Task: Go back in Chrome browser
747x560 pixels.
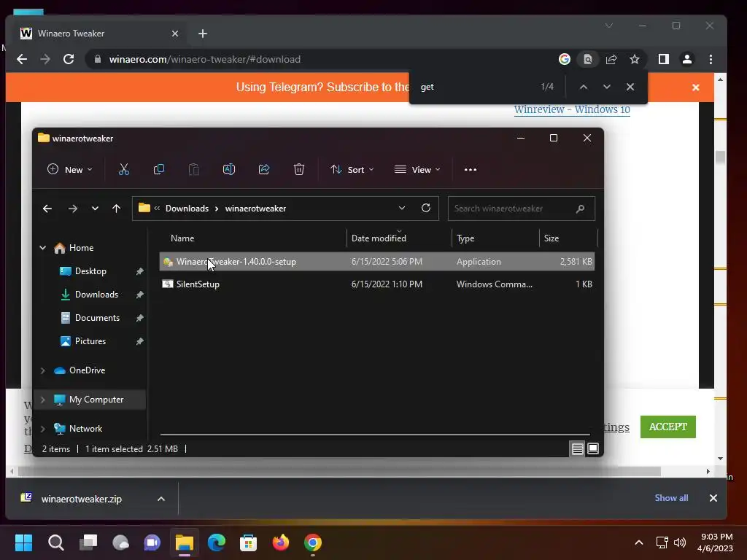Action: 22,59
